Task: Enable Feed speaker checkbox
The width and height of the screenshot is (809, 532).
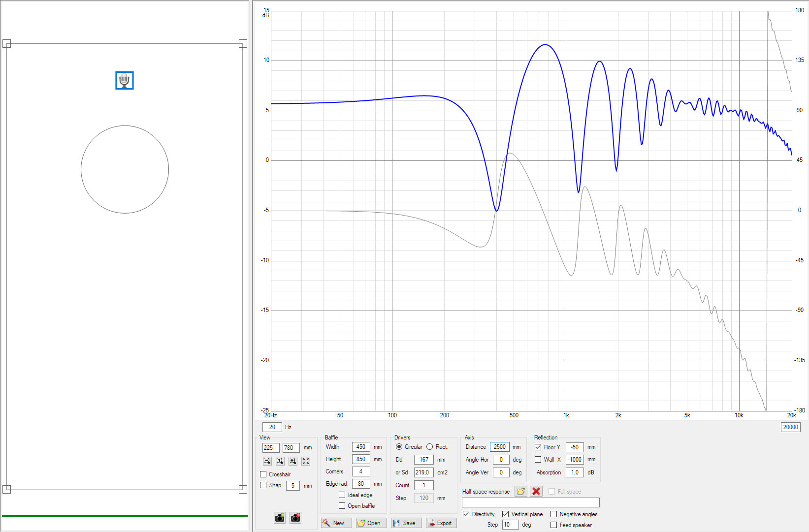Action: [553, 525]
